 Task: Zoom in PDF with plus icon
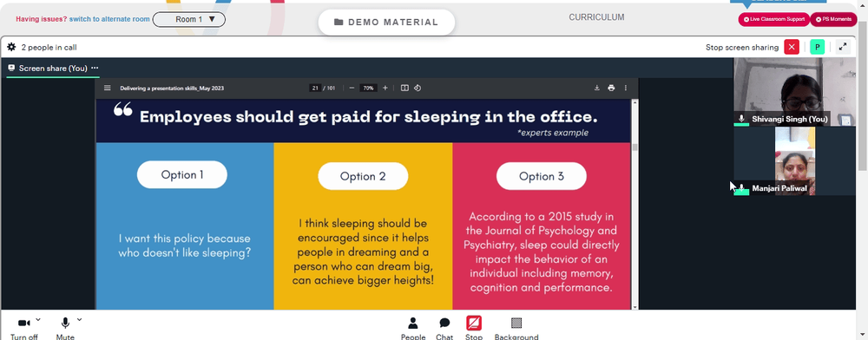click(x=385, y=88)
